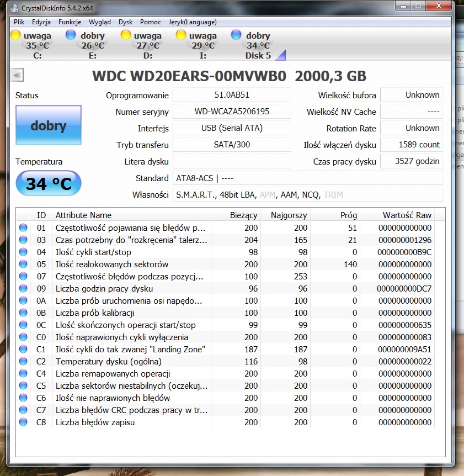Click status orb of attribute C4
464x476 pixels.
23,373
